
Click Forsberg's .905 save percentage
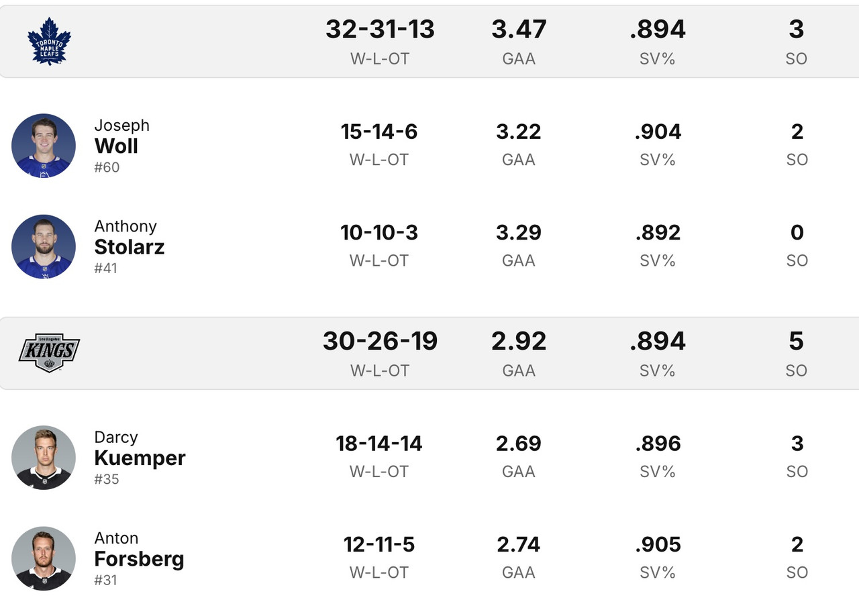coord(658,544)
